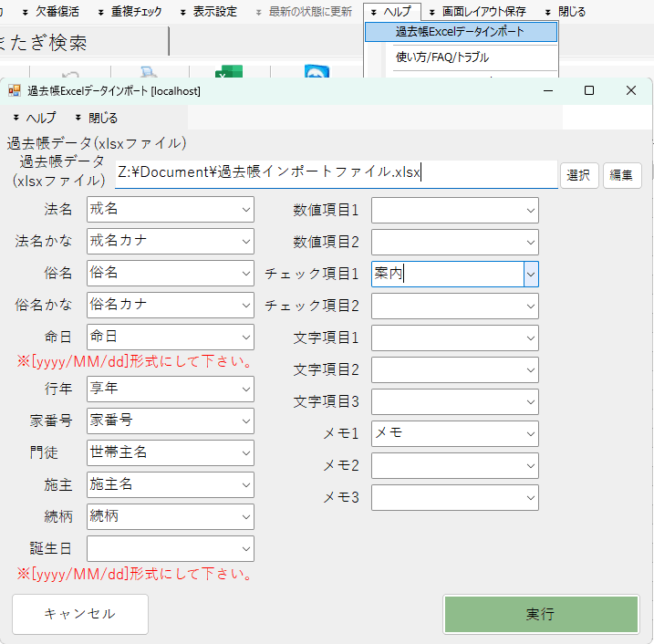Open the 続柄 dropdown list
This screenshot has height=644, width=654.
point(245,516)
